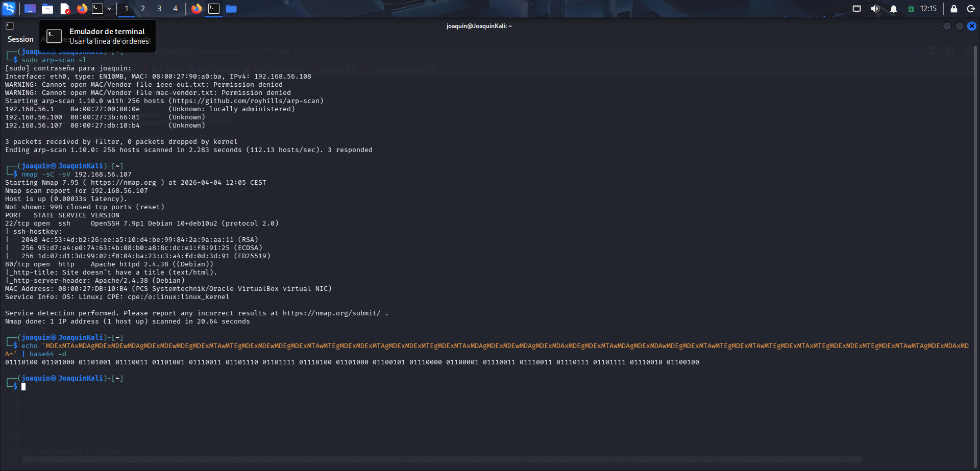
Task: Launch a new terminal emulator
Action: pos(97,8)
